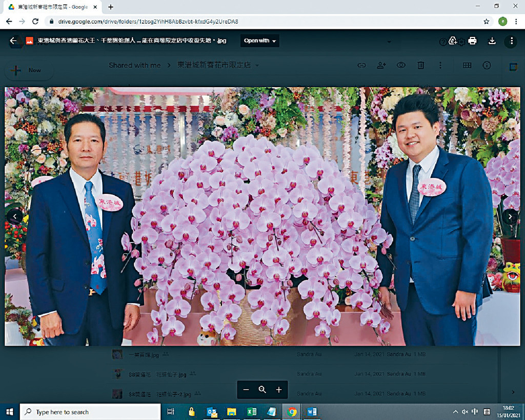Click the get link icon
The width and height of the screenshot is (525, 420).
click(361, 65)
